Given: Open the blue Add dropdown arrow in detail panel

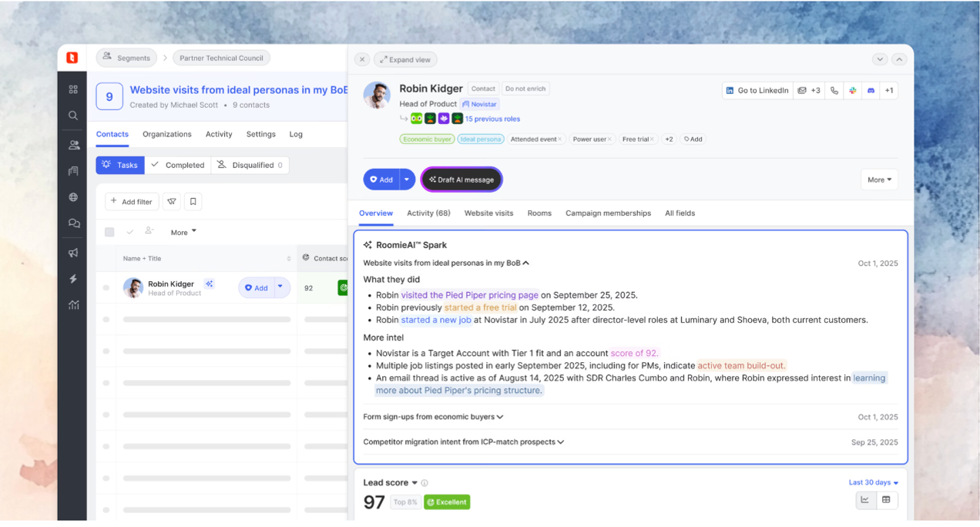Looking at the screenshot, I should 407,180.
